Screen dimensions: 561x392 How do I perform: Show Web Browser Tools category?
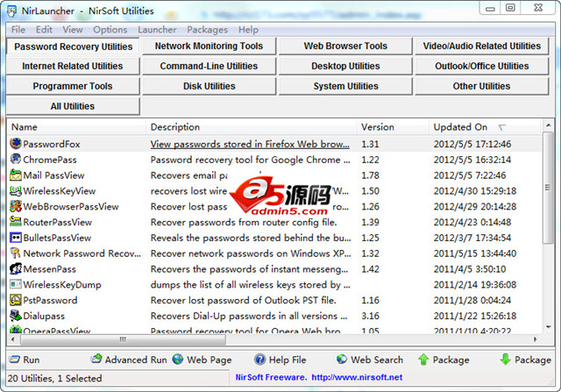click(x=345, y=46)
